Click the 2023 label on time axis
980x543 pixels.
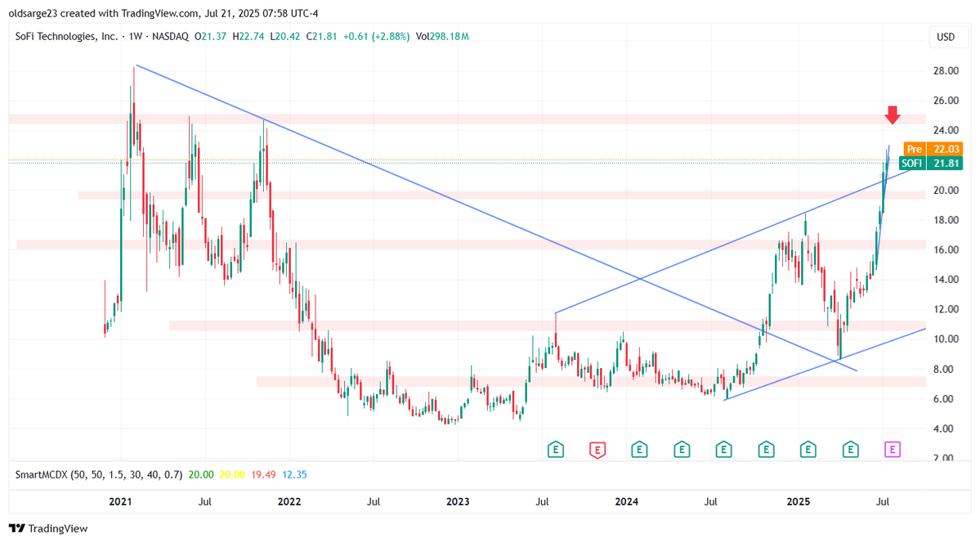(x=458, y=501)
